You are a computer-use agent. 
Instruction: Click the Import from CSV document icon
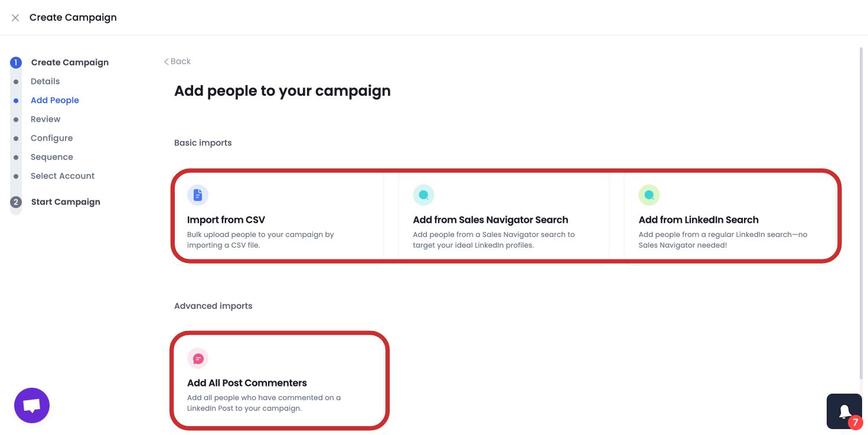[198, 195]
